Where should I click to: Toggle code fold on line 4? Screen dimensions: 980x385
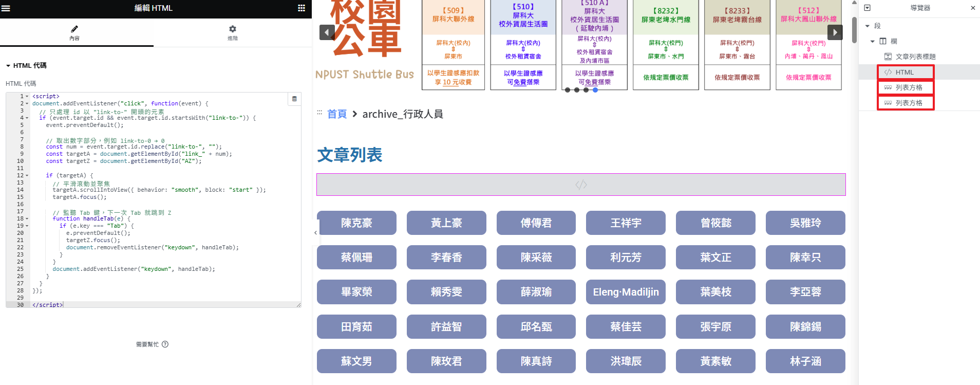pos(27,118)
